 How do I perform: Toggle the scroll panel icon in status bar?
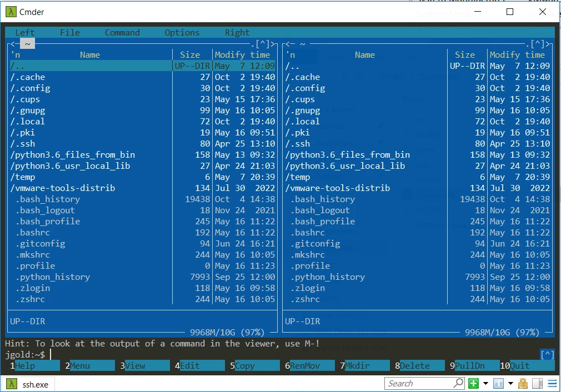point(537,384)
